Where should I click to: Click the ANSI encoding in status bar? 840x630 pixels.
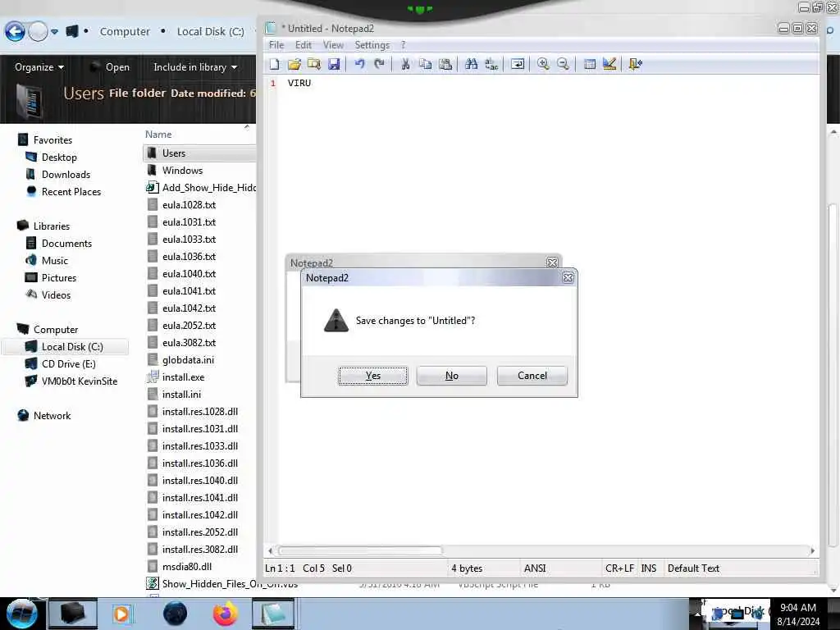(535, 568)
